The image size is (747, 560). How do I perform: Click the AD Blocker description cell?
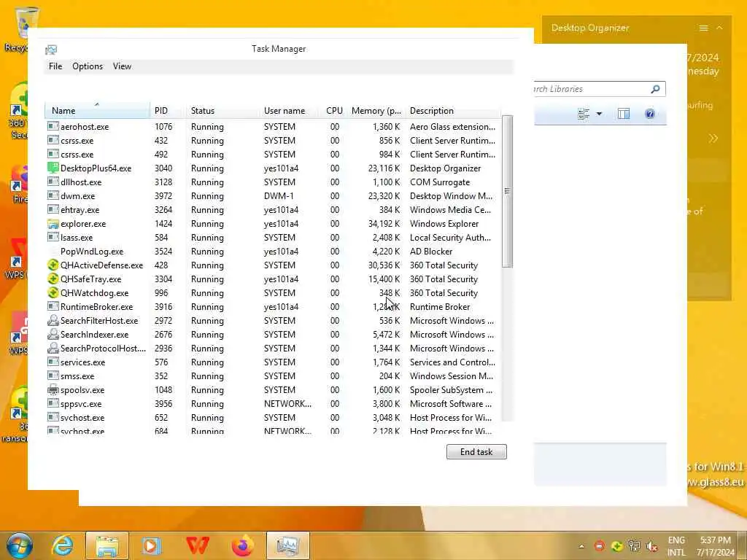[x=431, y=252]
